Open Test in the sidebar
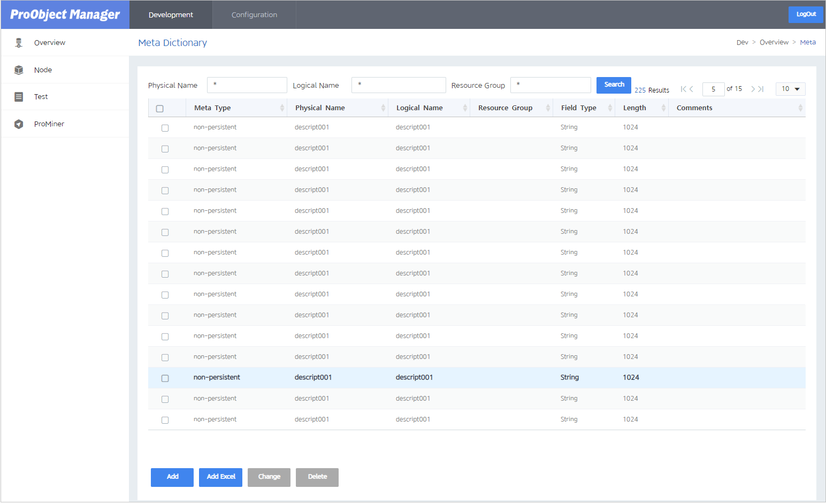The height and width of the screenshot is (504, 826). pyautogui.click(x=65, y=97)
